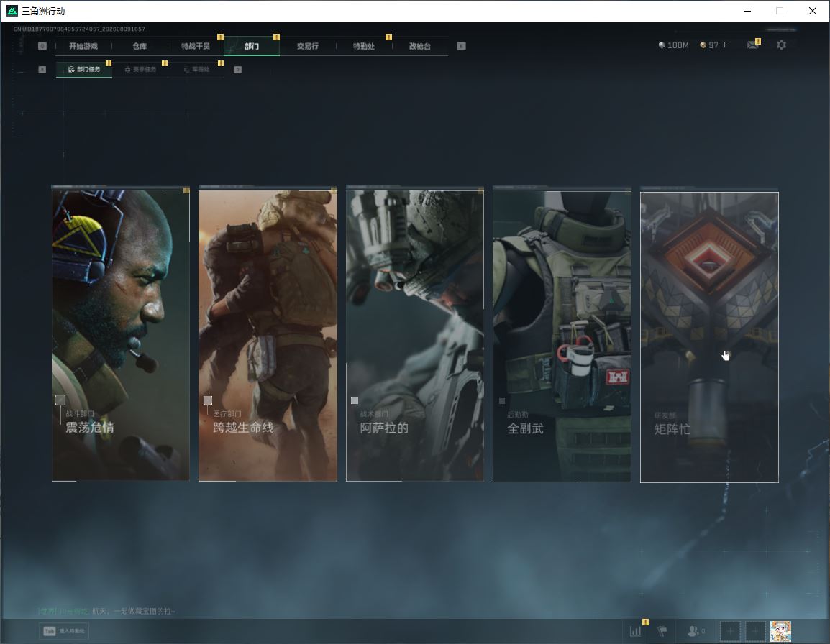Click the small square marker on 震荡危情 card
Screen dimensions: 830x644
click(x=60, y=400)
